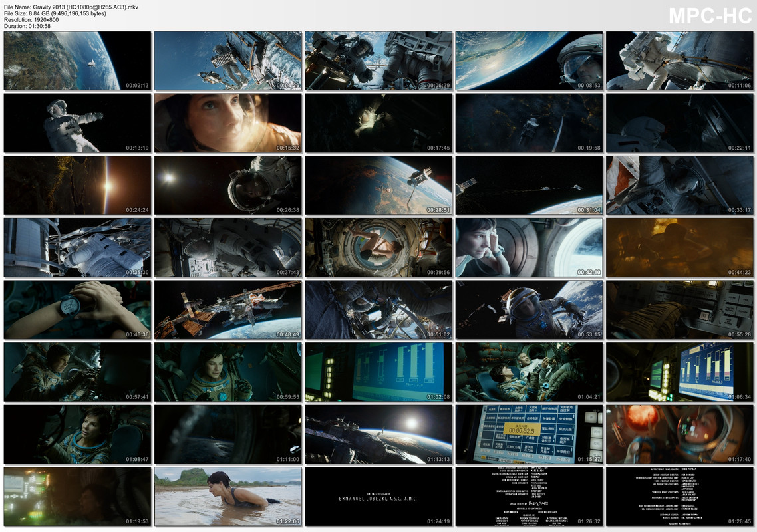Select the thumbnail marked 01:19:53
Viewport: 757px width, 532px height.
77,497
